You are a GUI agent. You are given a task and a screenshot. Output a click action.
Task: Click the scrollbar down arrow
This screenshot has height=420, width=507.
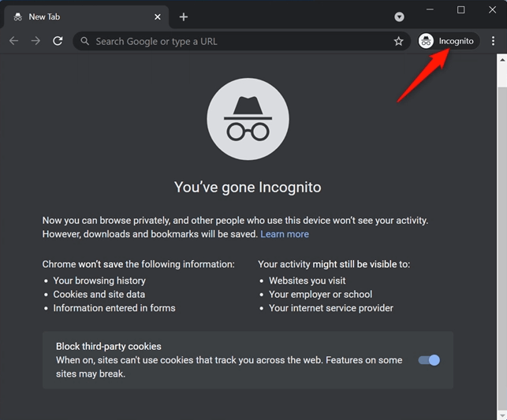(501, 415)
